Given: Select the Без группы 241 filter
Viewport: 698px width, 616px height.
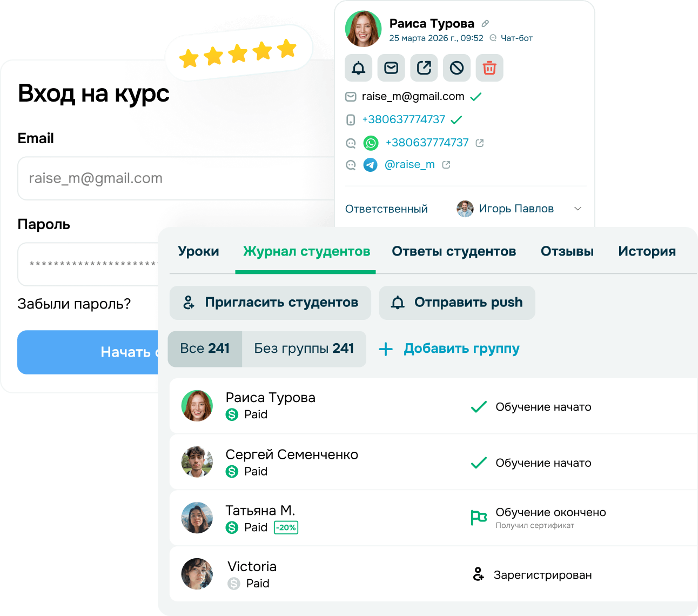Looking at the screenshot, I should coord(304,349).
